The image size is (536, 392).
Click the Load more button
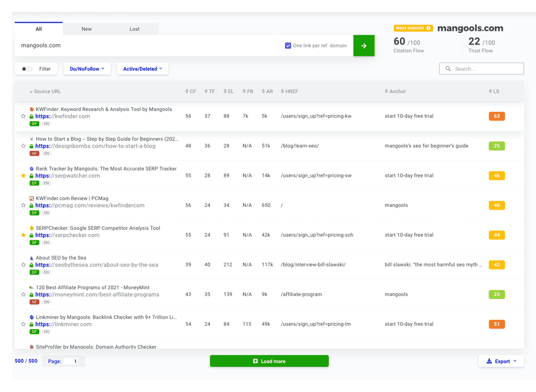[269, 361]
